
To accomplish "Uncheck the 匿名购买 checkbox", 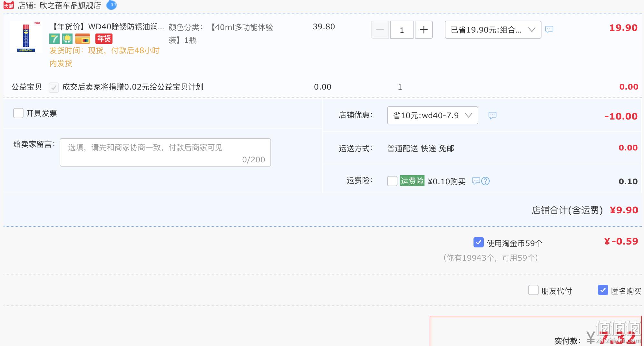I will [603, 290].
